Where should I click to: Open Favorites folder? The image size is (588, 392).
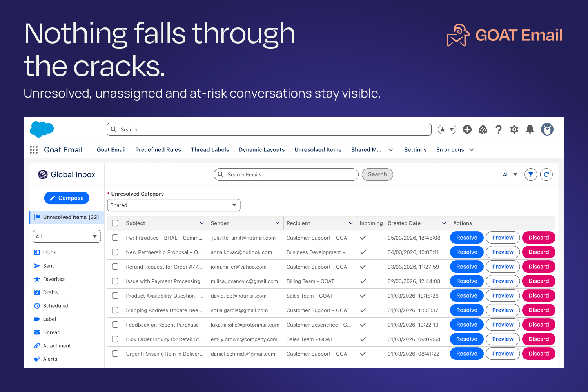[54, 279]
